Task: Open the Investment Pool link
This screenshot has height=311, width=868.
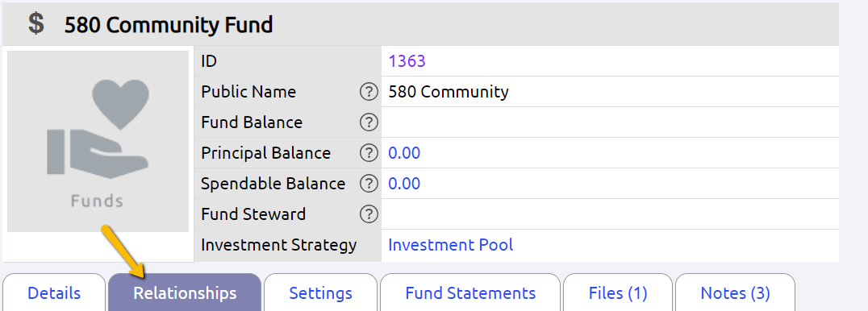Action: [x=451, y=245]
